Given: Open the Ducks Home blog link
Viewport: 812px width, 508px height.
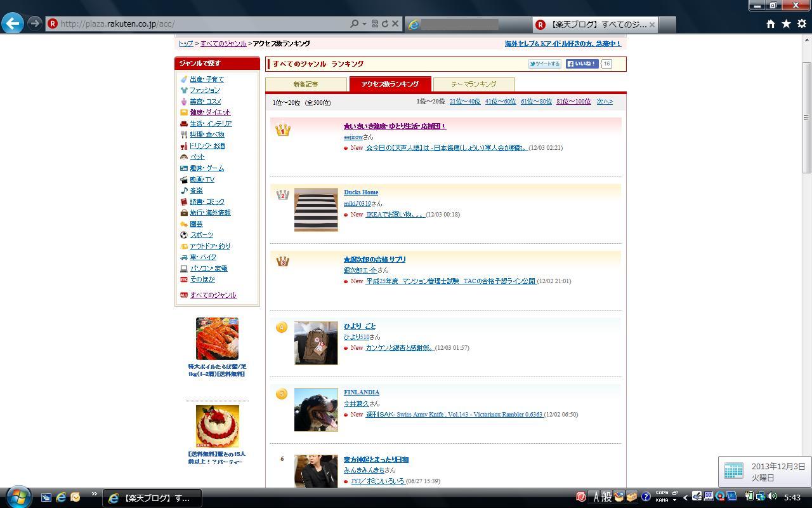Looking at the screenshot, I should tap(361, 192).
